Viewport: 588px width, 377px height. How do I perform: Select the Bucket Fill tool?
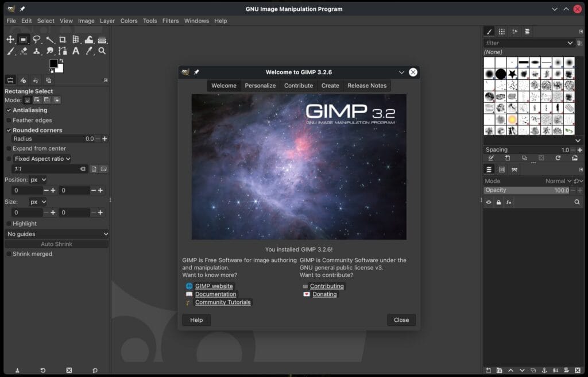102,40
